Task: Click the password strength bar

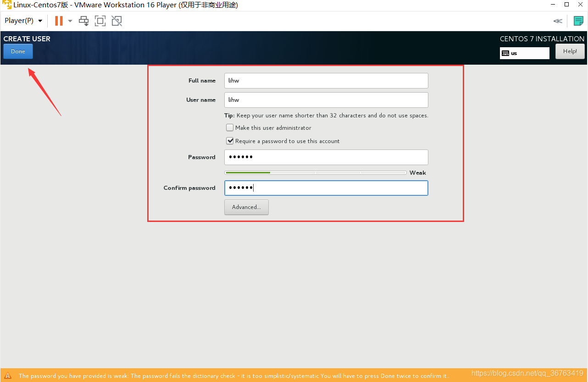Action: [316, 173]
